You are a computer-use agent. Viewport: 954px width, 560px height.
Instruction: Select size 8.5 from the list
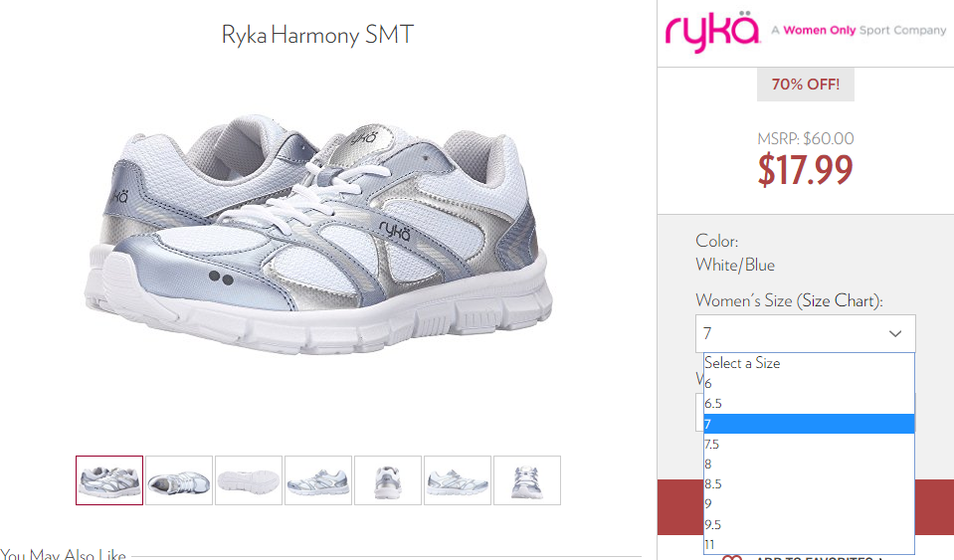pos(809,484)
